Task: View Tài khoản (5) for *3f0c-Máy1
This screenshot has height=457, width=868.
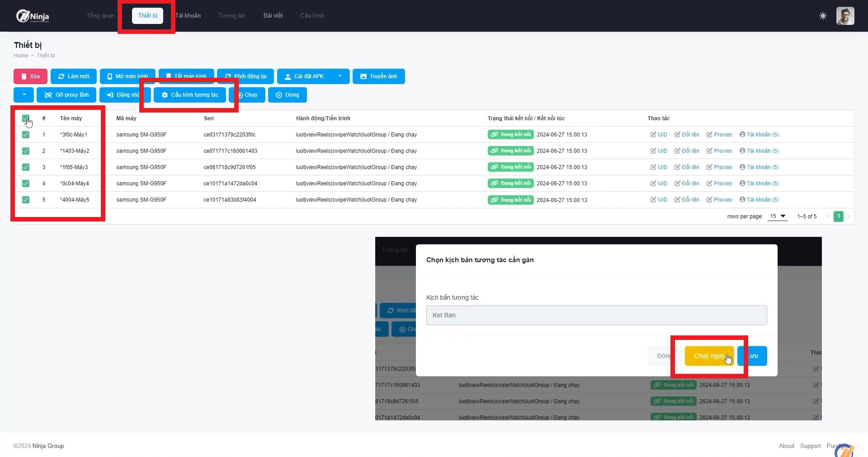Action: [759, 135]
